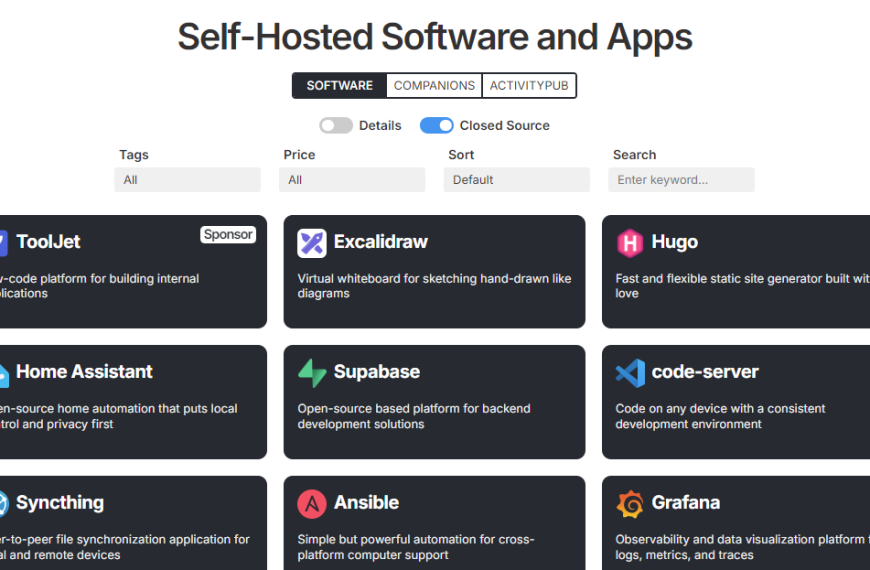This screenshot has height=570, width=870.
Task: Open the Price filter dropdown
Action: (352, 180)
